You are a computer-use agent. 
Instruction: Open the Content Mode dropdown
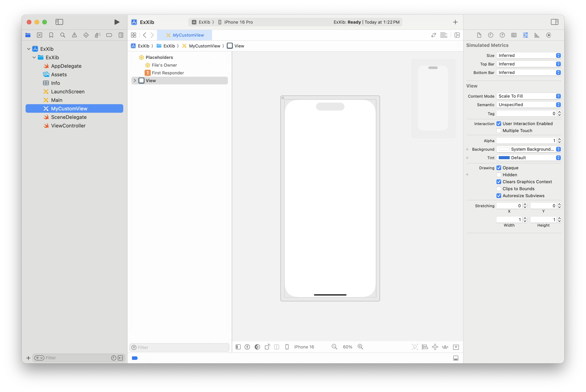tap(528, 96)
